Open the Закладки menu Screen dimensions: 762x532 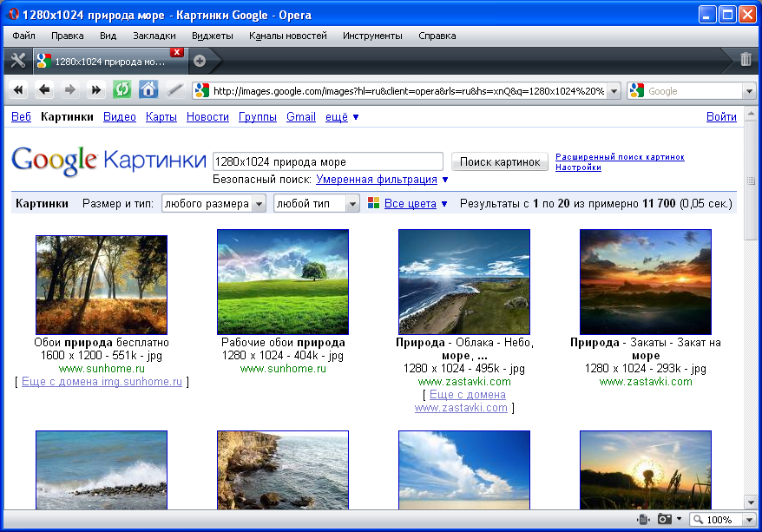[x=154, y=36]
